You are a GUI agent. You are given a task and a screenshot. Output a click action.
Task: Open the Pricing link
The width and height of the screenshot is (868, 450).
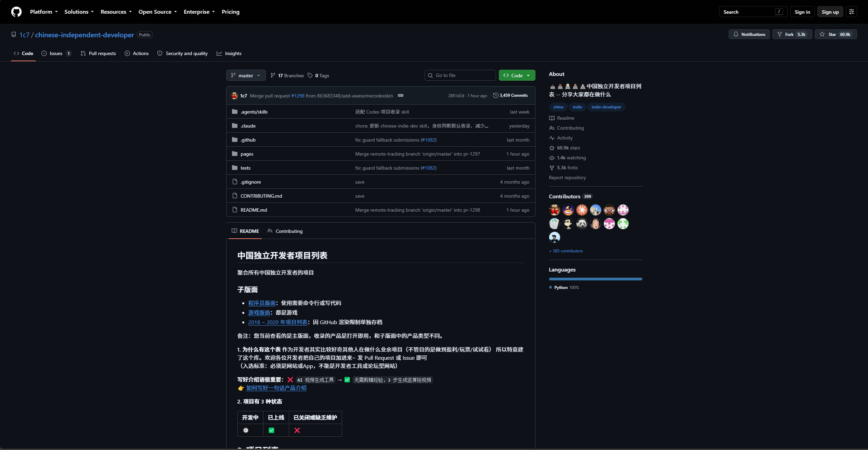click(x=231, y=12)
